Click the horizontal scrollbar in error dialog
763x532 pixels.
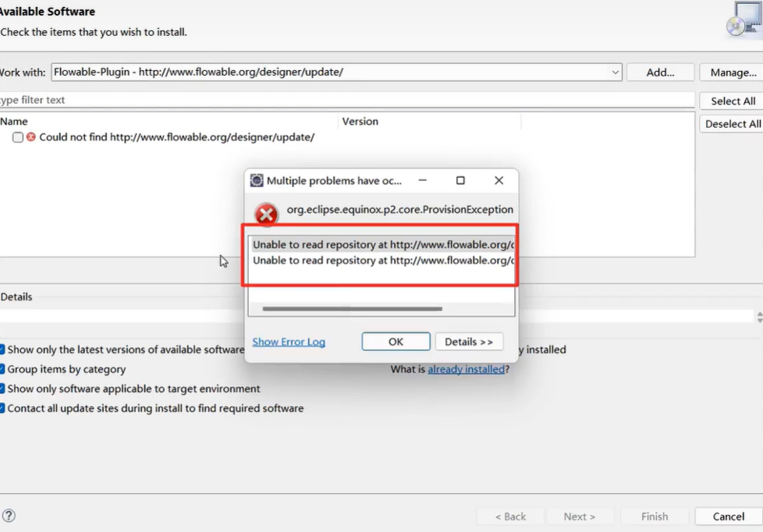353,309
